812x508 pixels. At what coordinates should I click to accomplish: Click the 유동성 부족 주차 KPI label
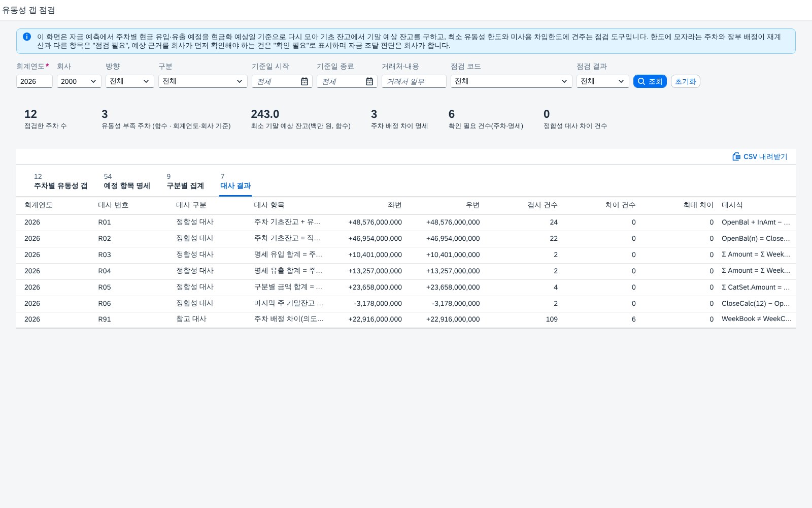click(166, 126)
